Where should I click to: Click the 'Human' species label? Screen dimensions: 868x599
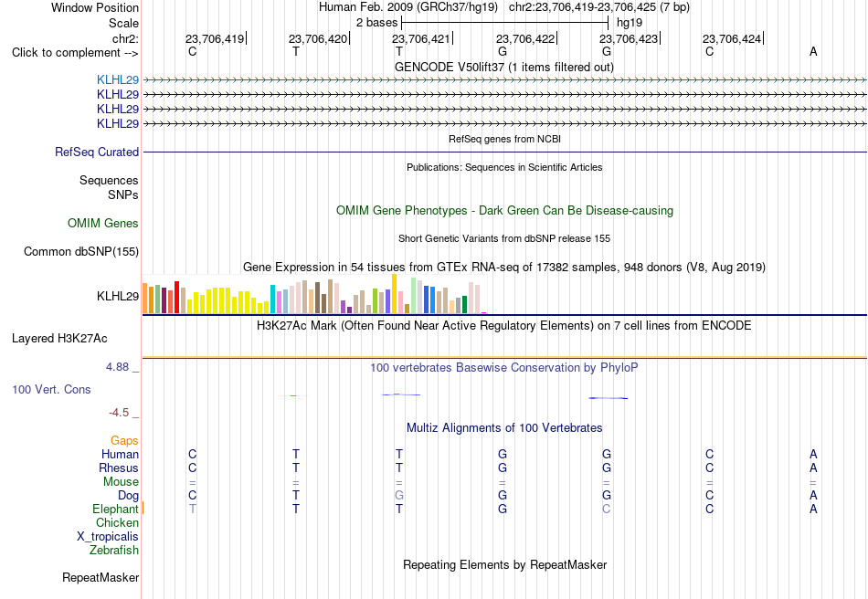[x=120, y=455]
